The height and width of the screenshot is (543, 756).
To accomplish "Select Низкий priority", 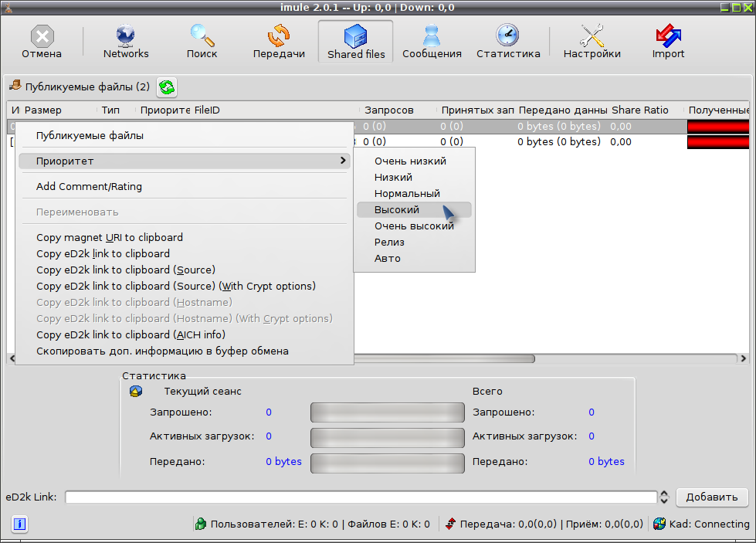I will coord(414,178).
